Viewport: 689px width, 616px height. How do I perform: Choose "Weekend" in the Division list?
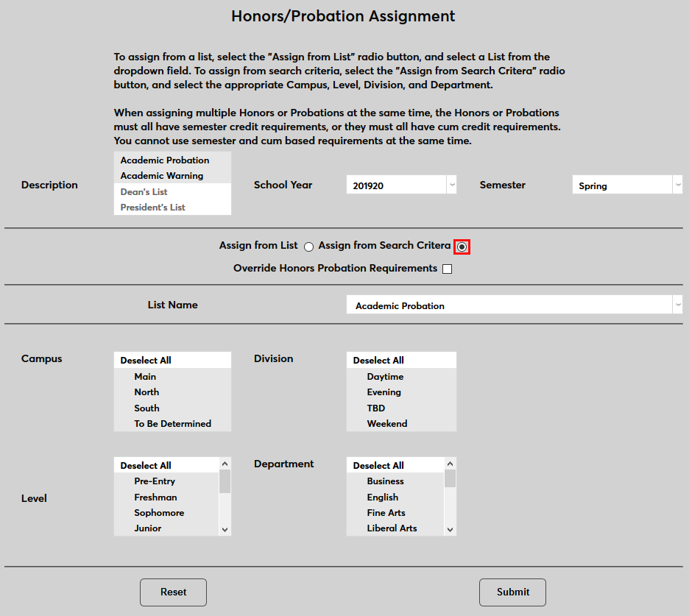(x=387, y=423)
